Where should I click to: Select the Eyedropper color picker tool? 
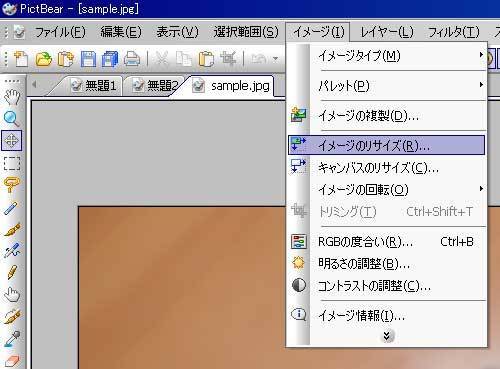(12, 339)
